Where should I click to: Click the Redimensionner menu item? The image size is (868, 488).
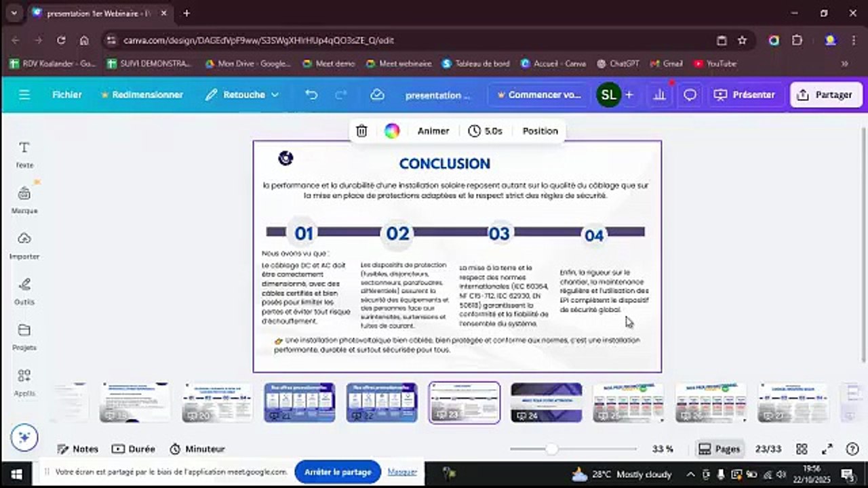click(x=142, y=95)
